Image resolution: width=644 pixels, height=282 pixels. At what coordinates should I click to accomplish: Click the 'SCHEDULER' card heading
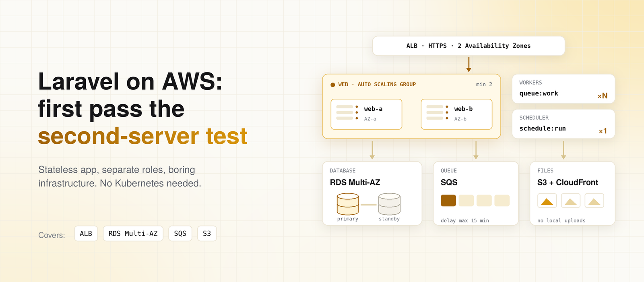(534, 118)
